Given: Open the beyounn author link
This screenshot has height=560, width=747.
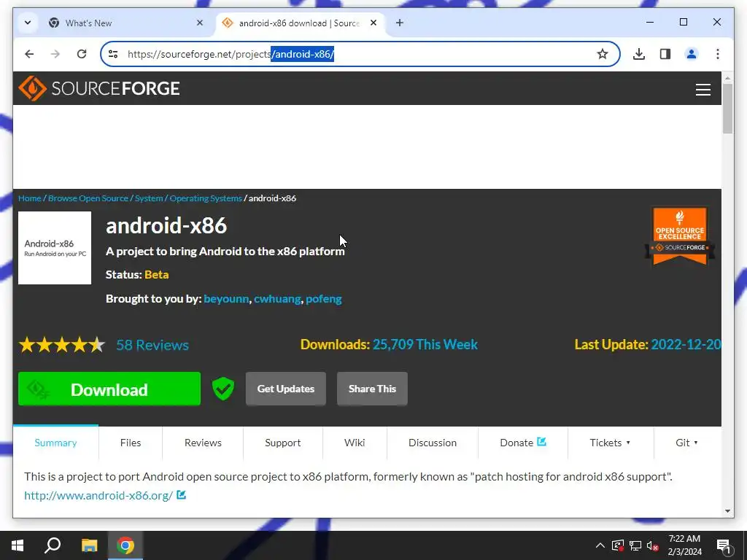Looking at the screenshot, I should pos(226,299).
